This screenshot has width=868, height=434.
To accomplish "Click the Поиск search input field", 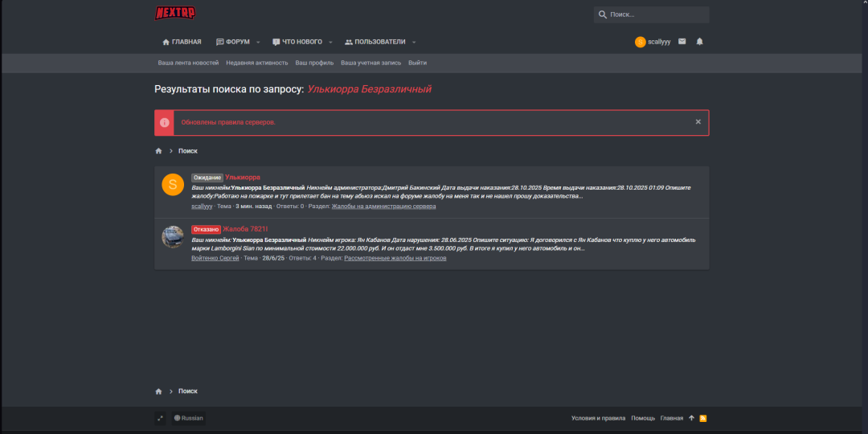I will (x=655, y=14).
